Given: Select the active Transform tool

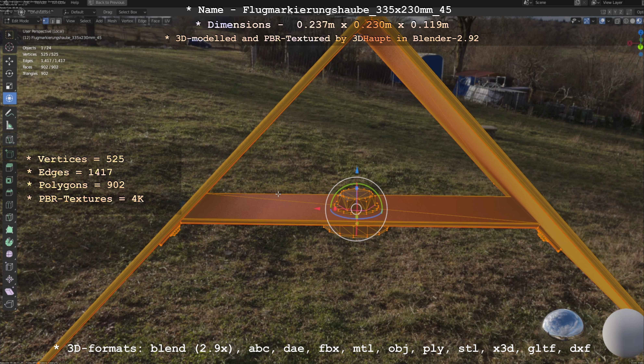Looking at the screenshot, I should tap(9, 98).
